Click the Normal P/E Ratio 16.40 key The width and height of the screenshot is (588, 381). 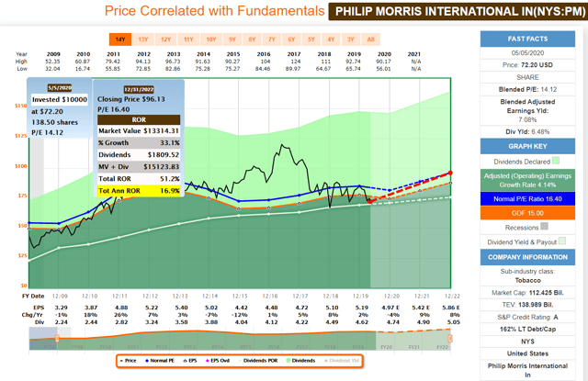point(527,199)
